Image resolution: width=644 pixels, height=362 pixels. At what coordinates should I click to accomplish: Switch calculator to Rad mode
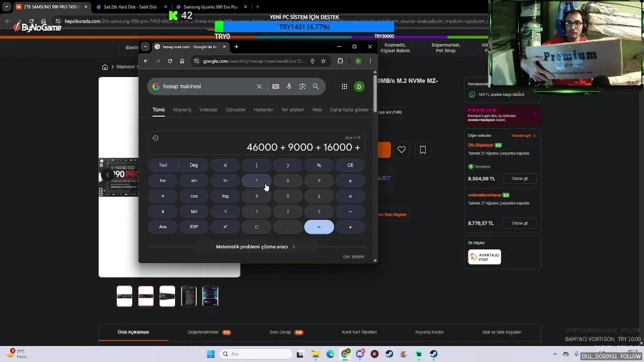(163, 165)
